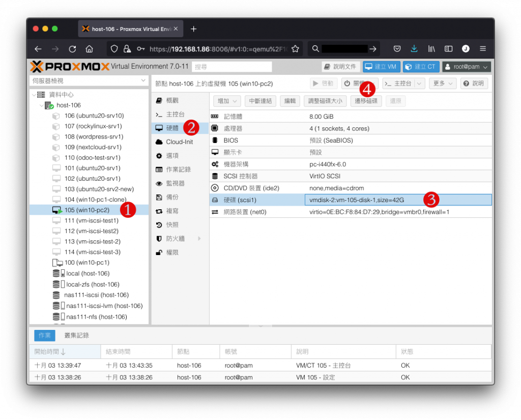Click the browser back arrow

(38, 49)
